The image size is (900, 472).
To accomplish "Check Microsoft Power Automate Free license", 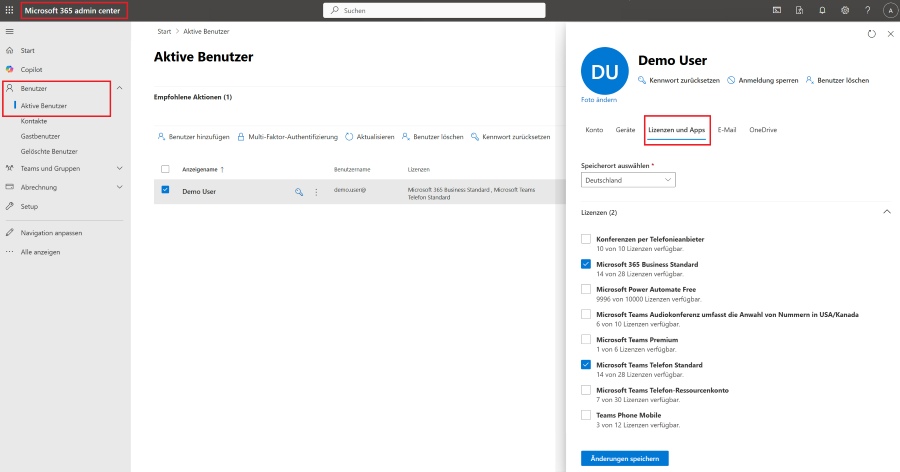I will click(x=585, y=289).
